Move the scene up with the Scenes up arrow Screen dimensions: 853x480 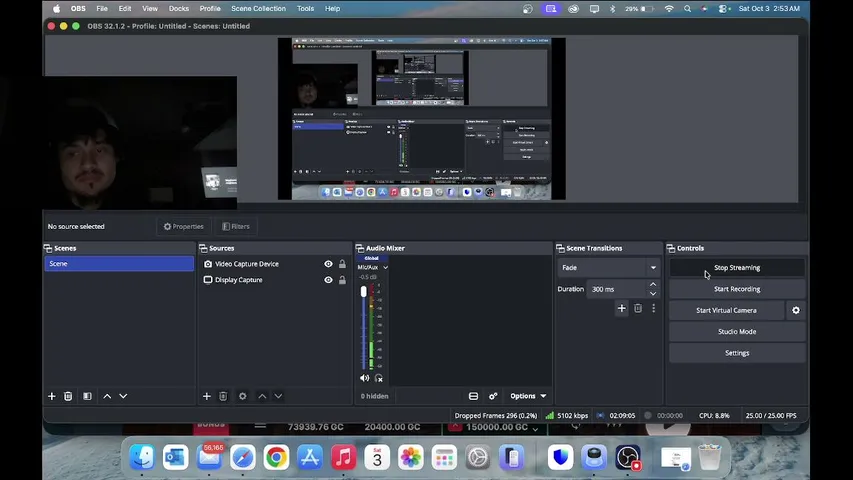click(x=107, y=396)
